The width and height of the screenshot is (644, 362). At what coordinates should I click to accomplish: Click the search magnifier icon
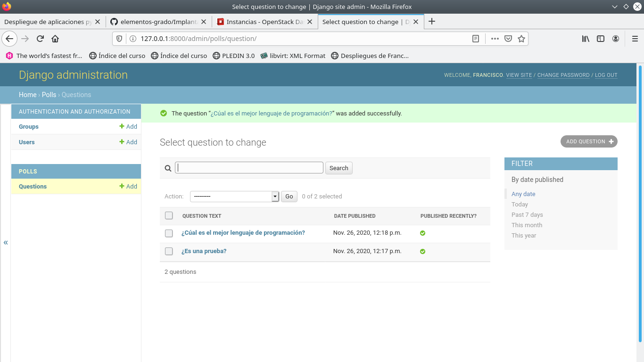168,168
